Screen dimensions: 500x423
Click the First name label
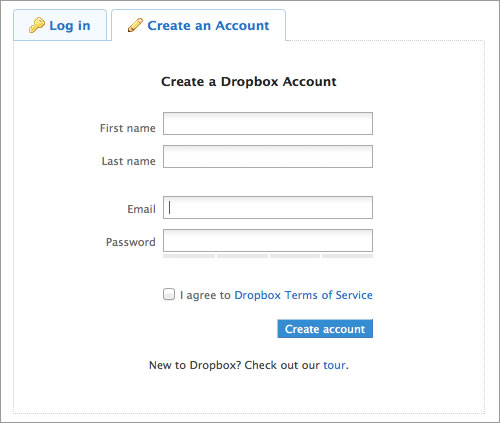[x=128, y=128]
